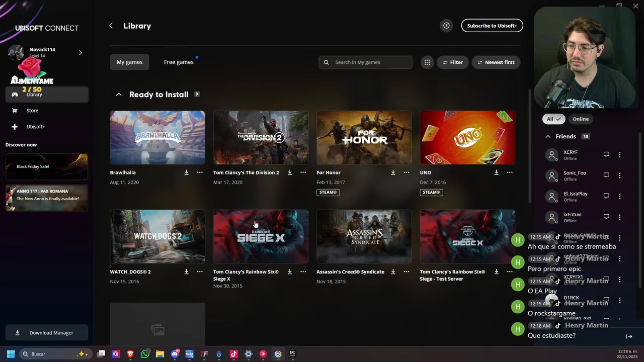Image resolution: width=644 pixels, height=362 pixels.
Task: Open the WATCH_DOGS 2 cover thumbnail
Action: click(x=157, y=237)
